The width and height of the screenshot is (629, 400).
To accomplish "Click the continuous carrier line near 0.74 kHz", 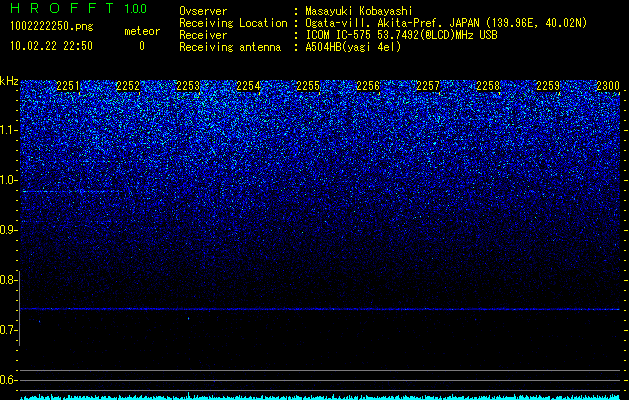I will pos(320,309).
